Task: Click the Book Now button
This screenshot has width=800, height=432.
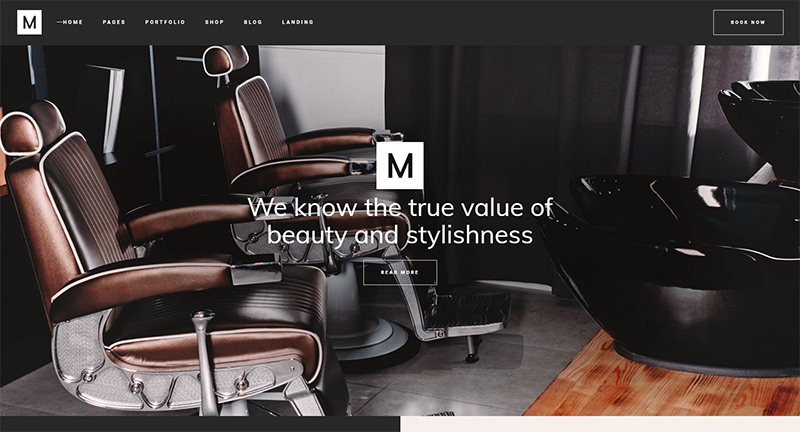Action: pyautogui.click(x=748, y=22)
